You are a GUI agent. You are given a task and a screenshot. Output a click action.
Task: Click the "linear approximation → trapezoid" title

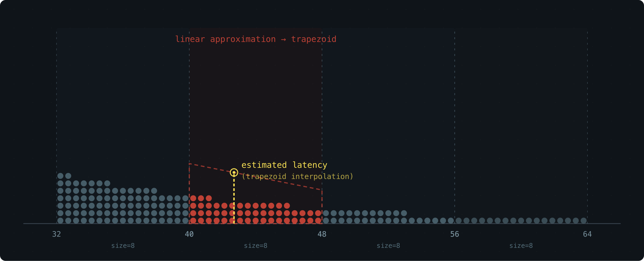pos(256,39)
